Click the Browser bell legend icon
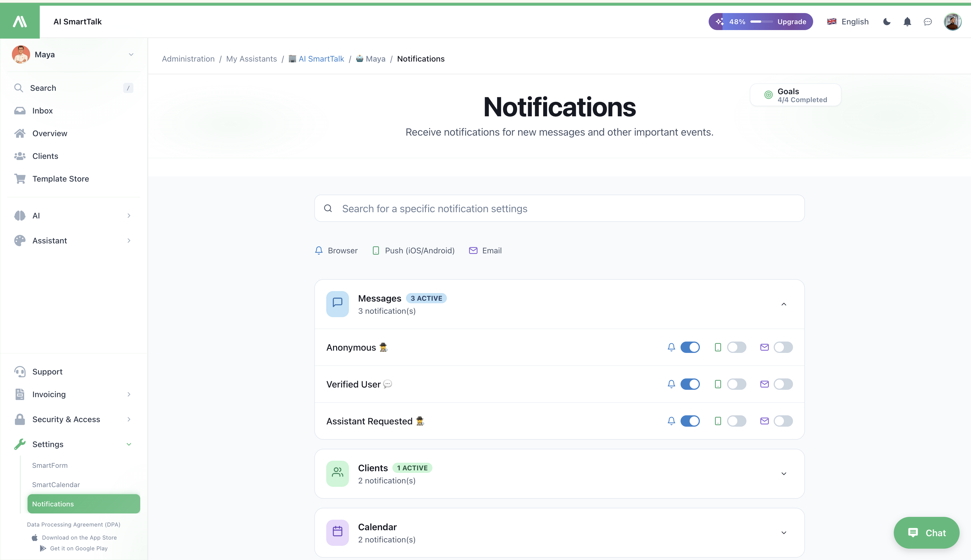Image resolution: width=971 pixels, height=560 pixels. 319,250
